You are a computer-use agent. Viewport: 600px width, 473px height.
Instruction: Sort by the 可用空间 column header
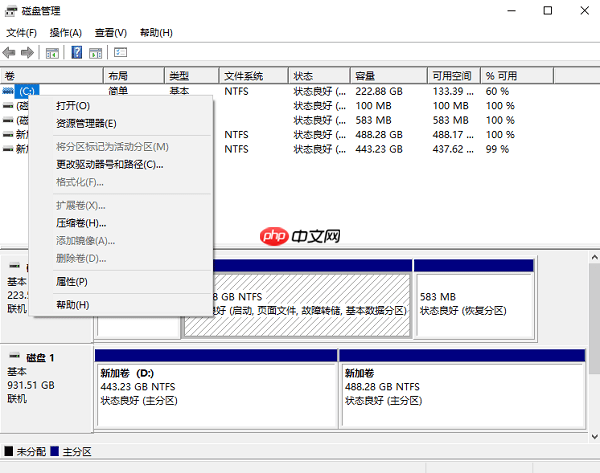(454, 76)
